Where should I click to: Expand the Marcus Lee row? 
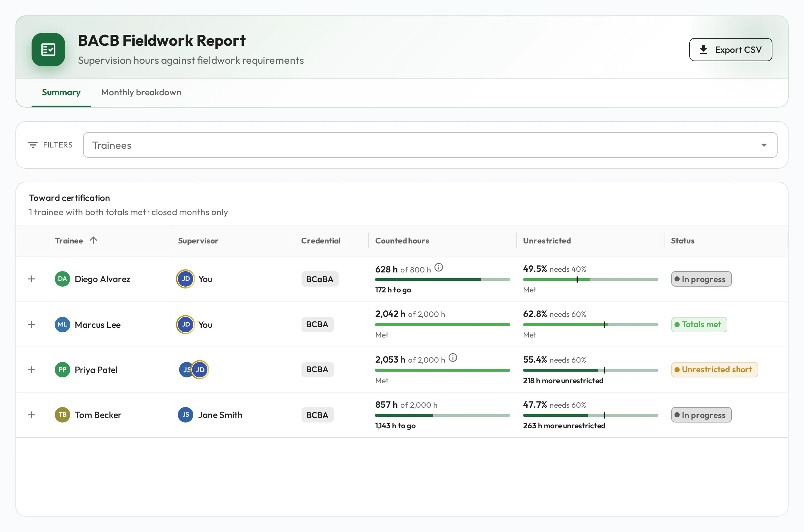tap(32, 325)
